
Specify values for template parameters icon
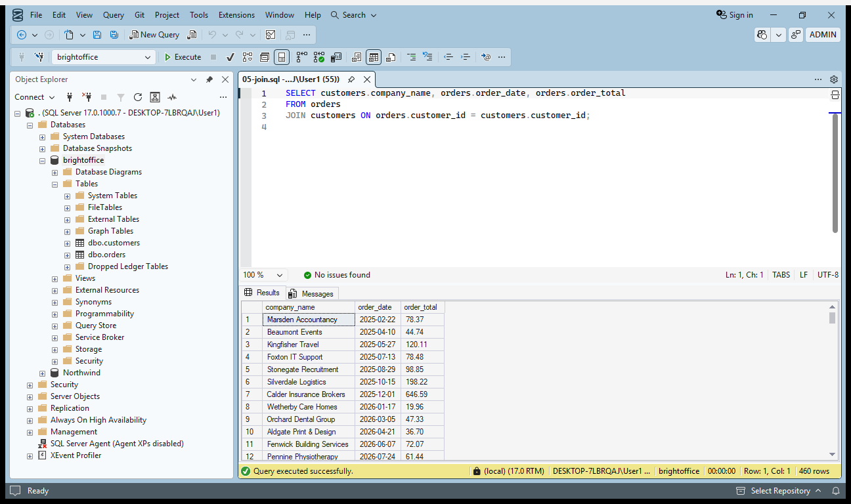click(x=486, y=57)
